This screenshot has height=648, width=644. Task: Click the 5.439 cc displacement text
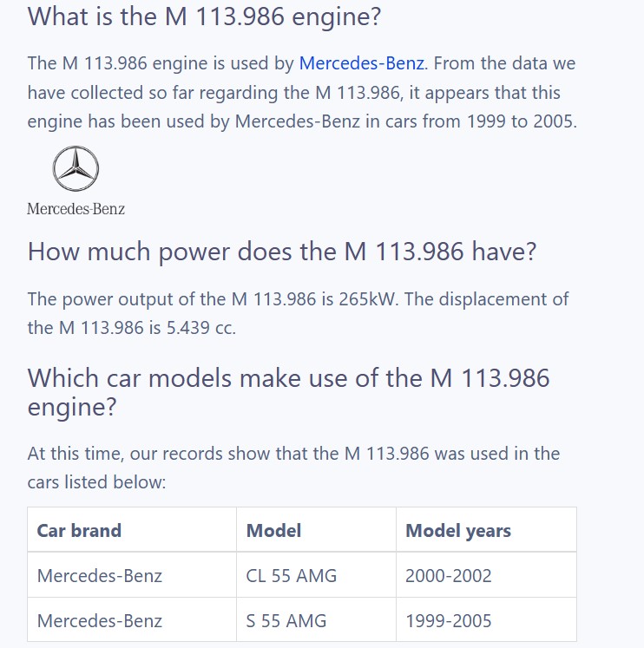[x=200, y=328]
